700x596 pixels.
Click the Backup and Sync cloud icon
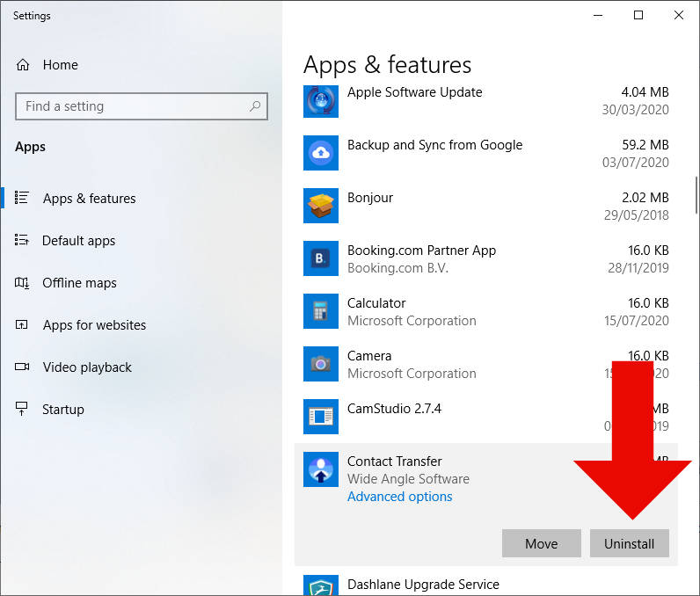tap(320, 153)
